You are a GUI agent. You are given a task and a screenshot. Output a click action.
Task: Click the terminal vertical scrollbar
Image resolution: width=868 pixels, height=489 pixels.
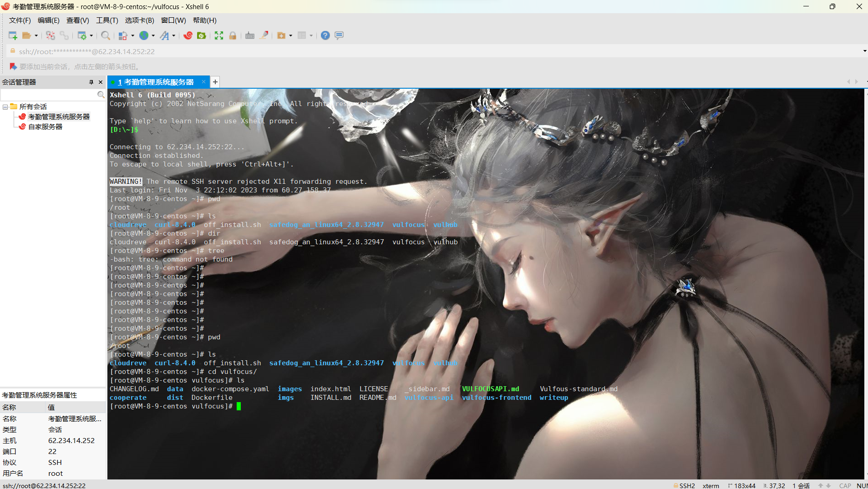pos(866,283)
